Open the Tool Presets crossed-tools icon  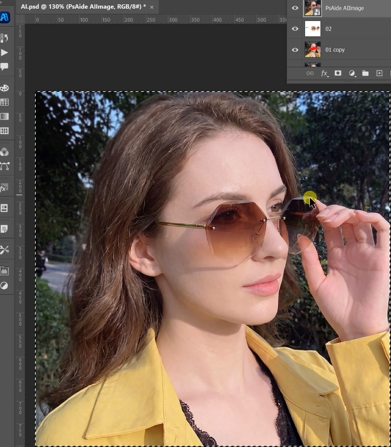(x=4, y=250)
